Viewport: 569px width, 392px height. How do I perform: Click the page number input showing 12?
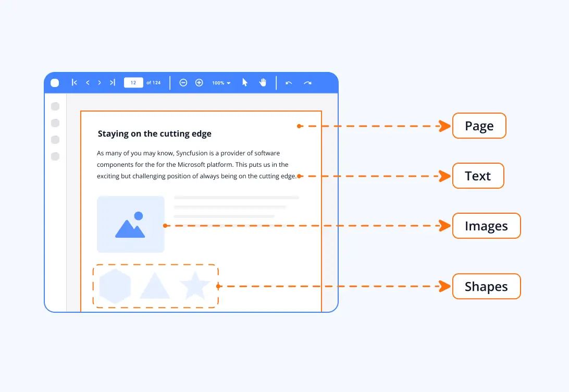(133, 82)
